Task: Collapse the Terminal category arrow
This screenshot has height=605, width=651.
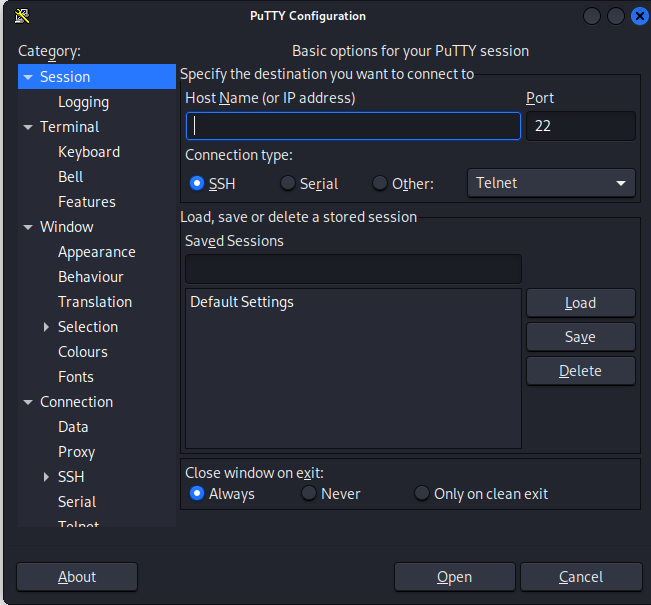Action: pos(28,127)
